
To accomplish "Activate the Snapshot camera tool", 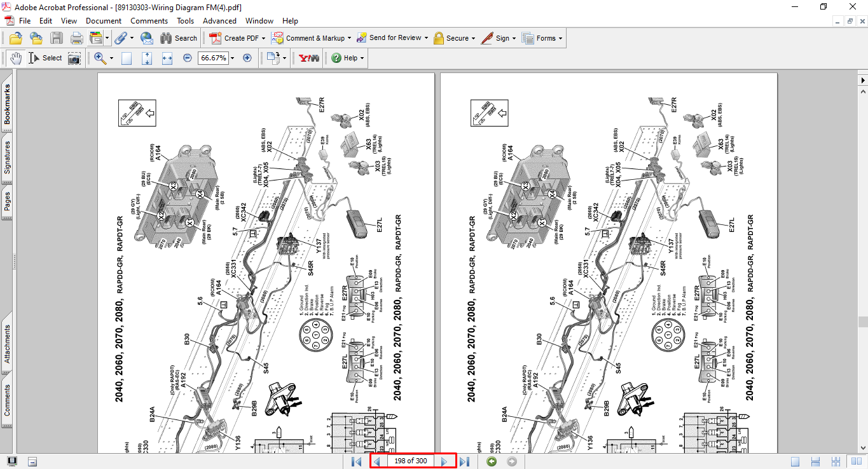I will 74,58.
